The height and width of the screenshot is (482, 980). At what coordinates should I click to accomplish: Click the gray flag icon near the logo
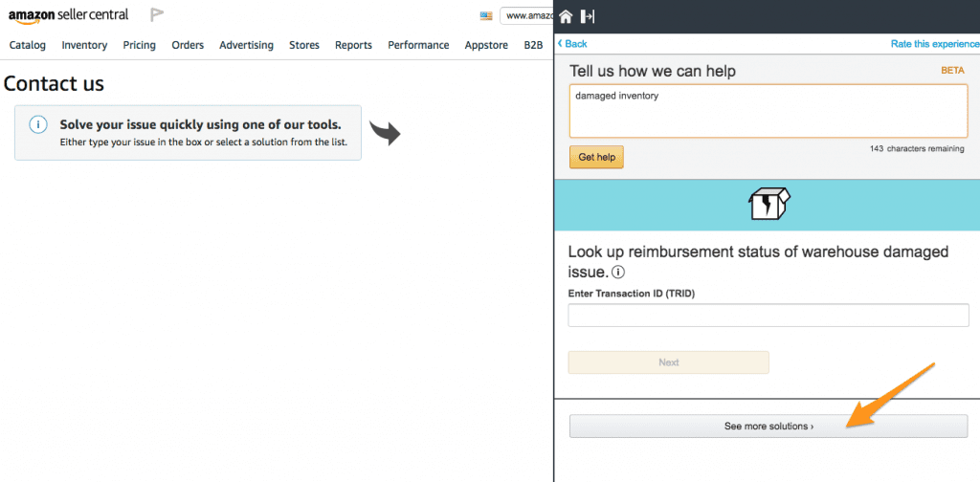click(x=156, y=14)
